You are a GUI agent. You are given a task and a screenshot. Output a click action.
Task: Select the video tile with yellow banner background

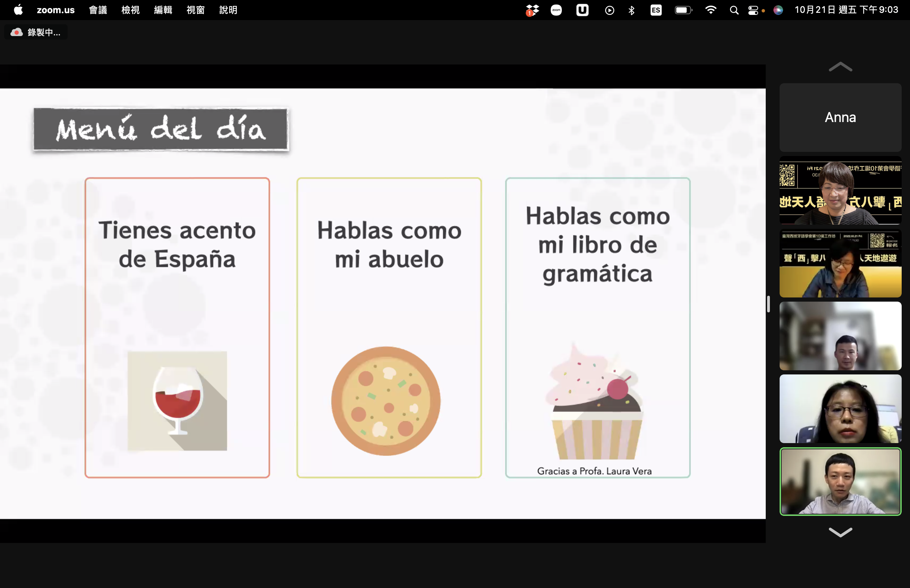(840, 263)
